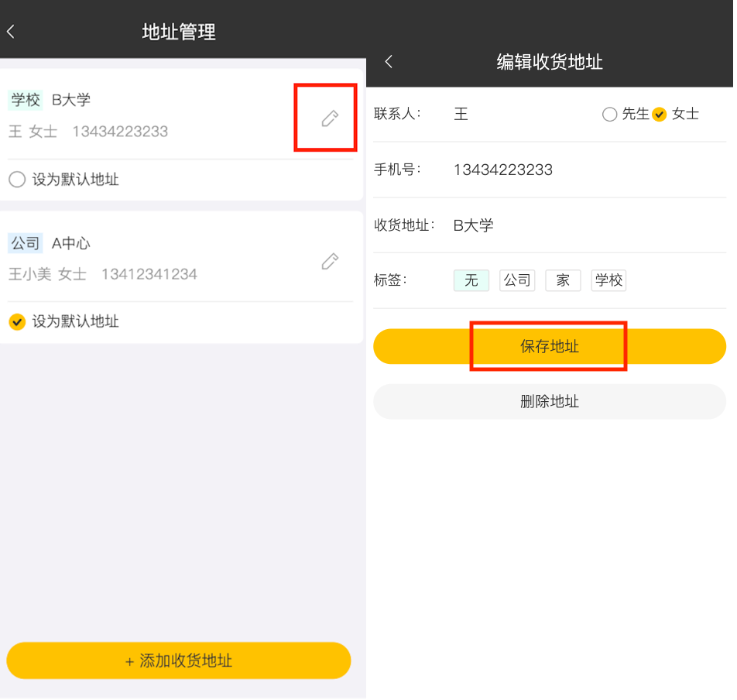The width and height of the screenshot is (737, 700).
Task: Edit the B大学 address with pencil icon
Action: (330, 118)
